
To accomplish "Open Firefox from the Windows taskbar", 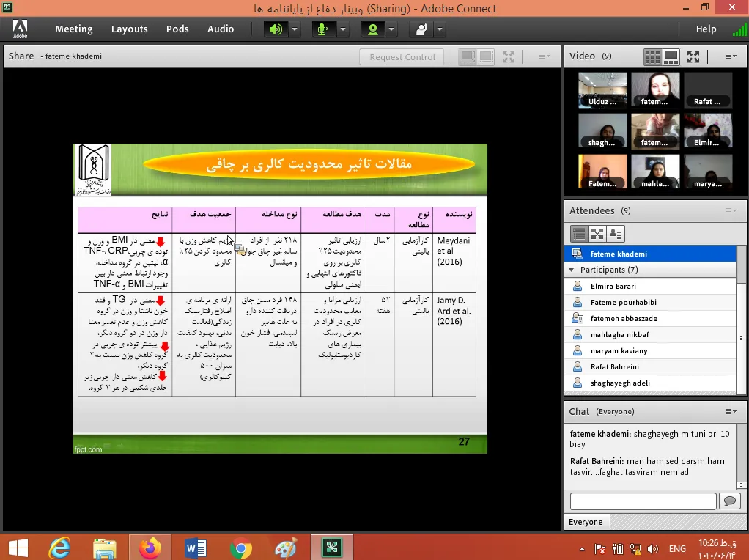I will click(150, 547).
